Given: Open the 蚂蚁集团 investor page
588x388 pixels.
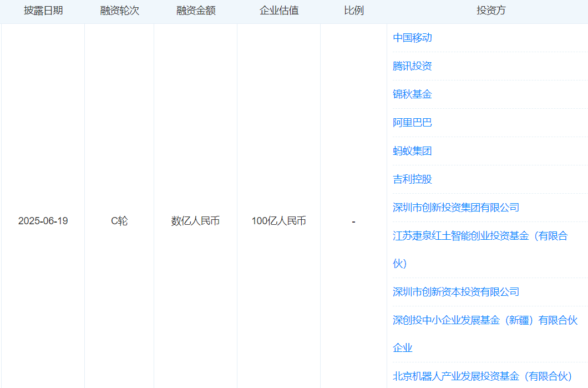Looking at the screenshot, I should tap(413, 150).
